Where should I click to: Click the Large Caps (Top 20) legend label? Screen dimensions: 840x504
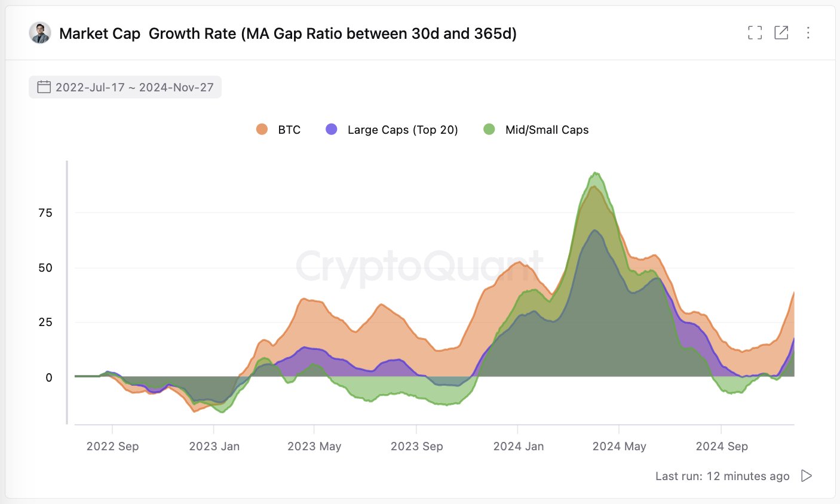(x=403, y=130)
